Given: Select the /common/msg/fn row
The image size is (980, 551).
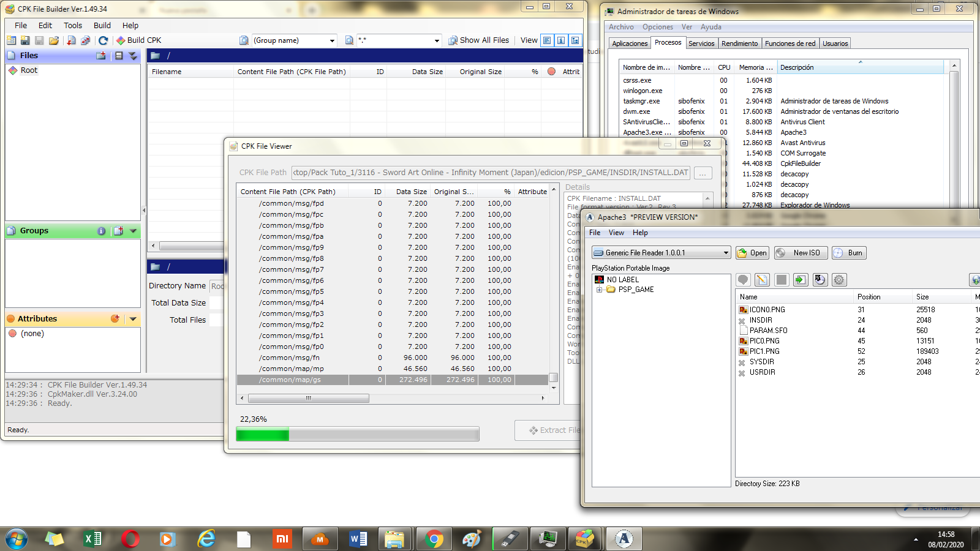Looking at the screenshot, I should click(x=392, y=358).
